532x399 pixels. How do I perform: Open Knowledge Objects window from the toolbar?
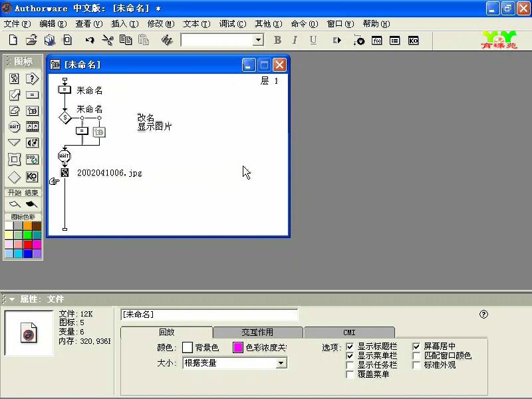pyautogui.click(x=413, y=41)
